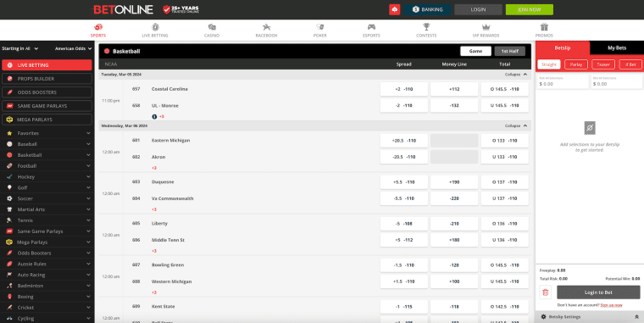Click the Risk All Selections amount field
The image size is (644, 323).
point(563,81)
